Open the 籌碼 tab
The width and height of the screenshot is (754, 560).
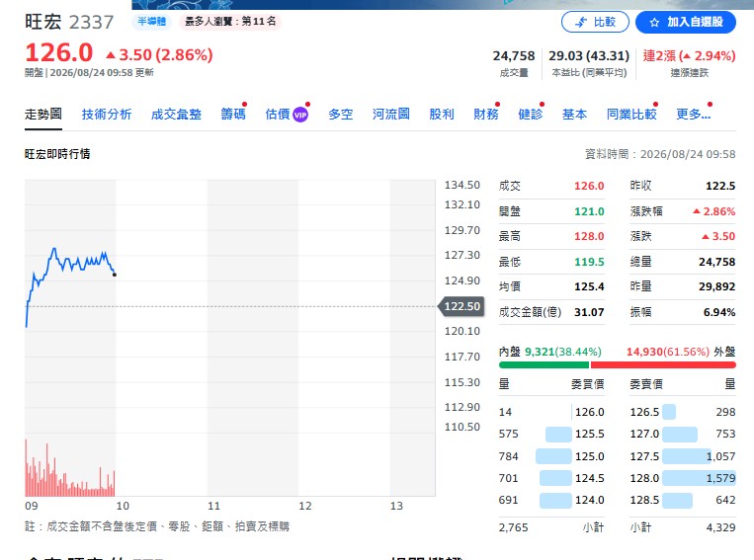pos(233,115)
